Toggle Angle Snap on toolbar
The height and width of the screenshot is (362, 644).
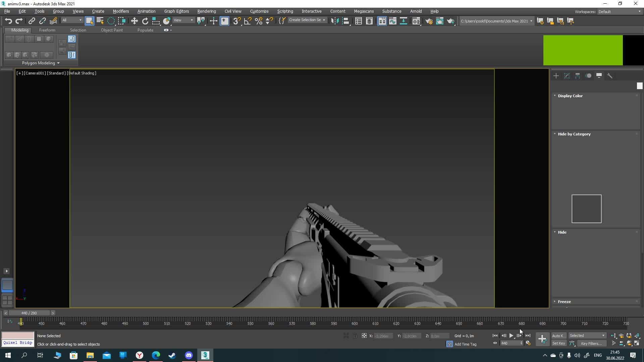coord(248,21)
